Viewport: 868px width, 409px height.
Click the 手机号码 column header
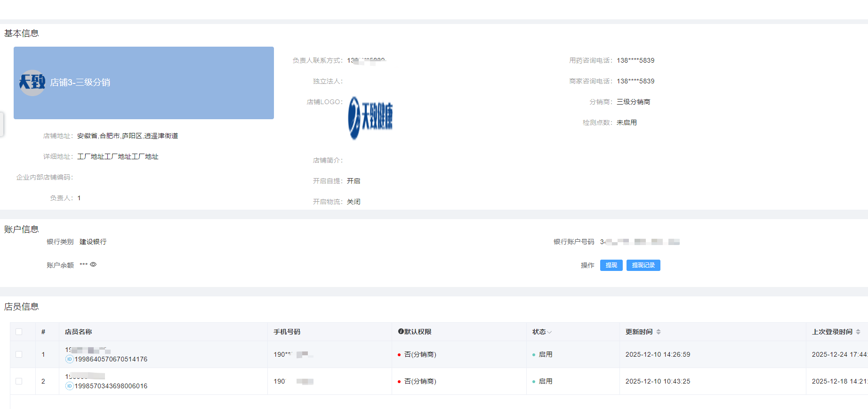pos(287,332)
